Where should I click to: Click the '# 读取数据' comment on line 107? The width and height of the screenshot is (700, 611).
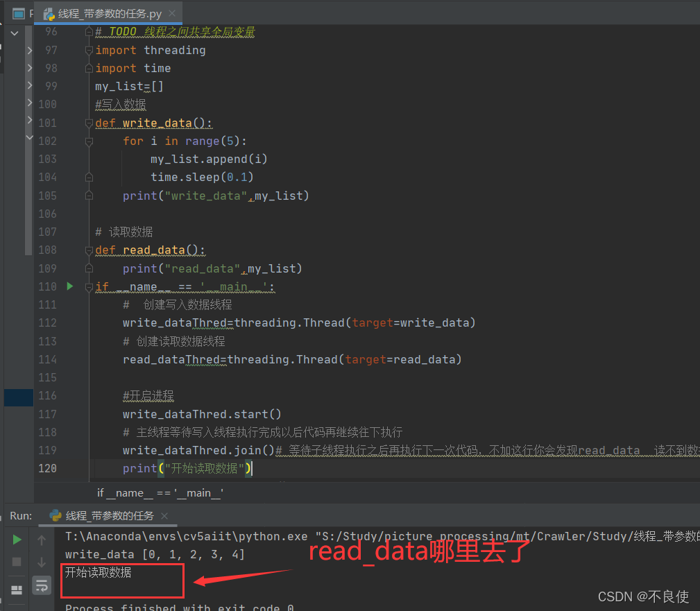pyautogui.click(x=123, y=232)
